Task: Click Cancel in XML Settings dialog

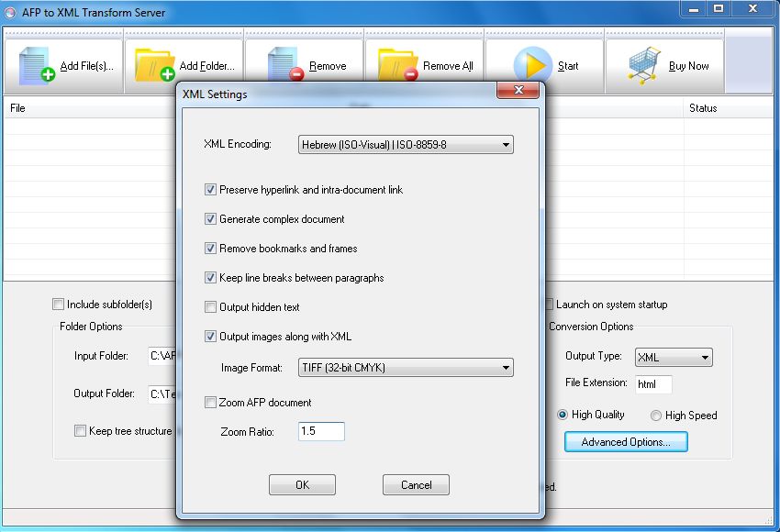Action: [416, 485]
